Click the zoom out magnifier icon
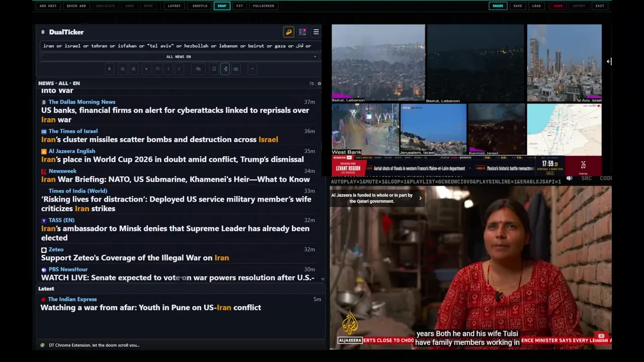644x362 pixels. point(122,69)
